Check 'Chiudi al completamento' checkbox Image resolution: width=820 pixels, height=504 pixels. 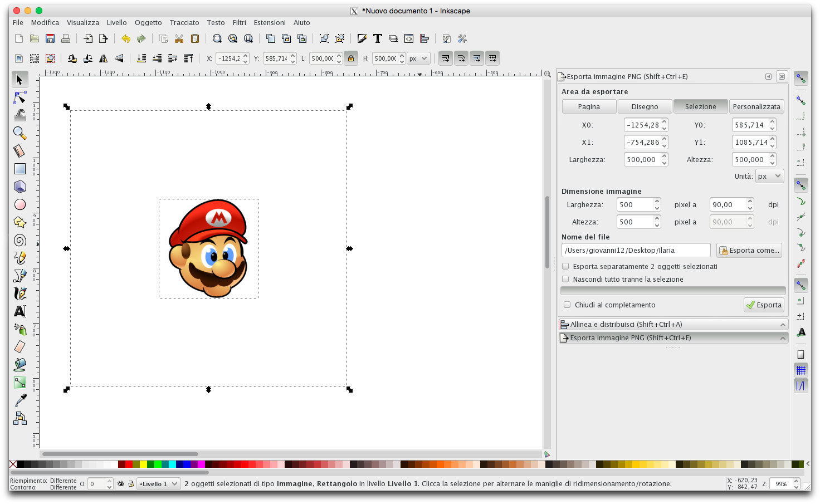[567, 305]
